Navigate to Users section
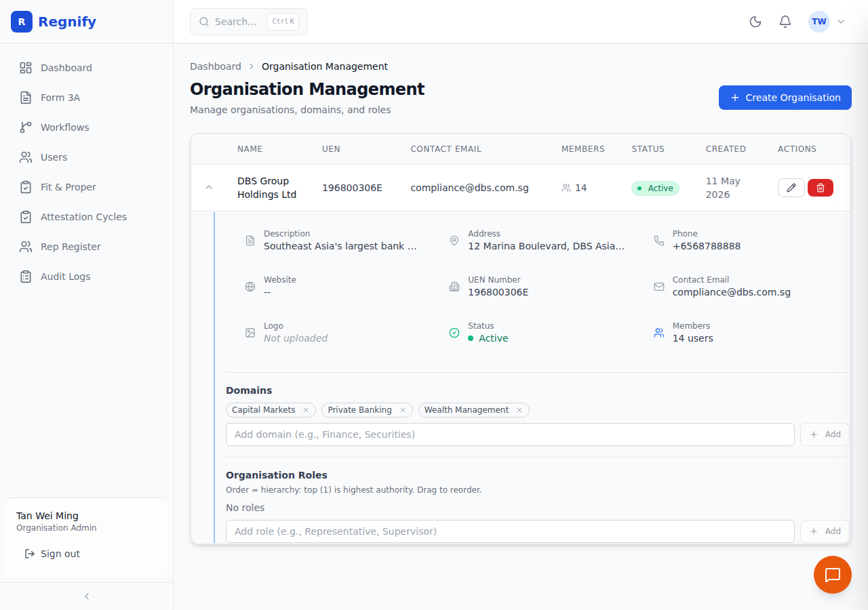The image size is (868, 610). click(x=87, y=157)
